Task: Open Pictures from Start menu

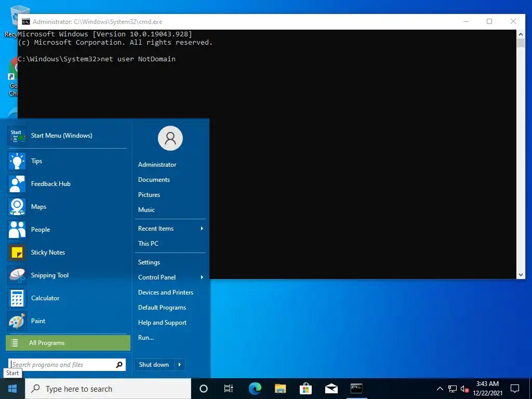Action: pos(149,195)
